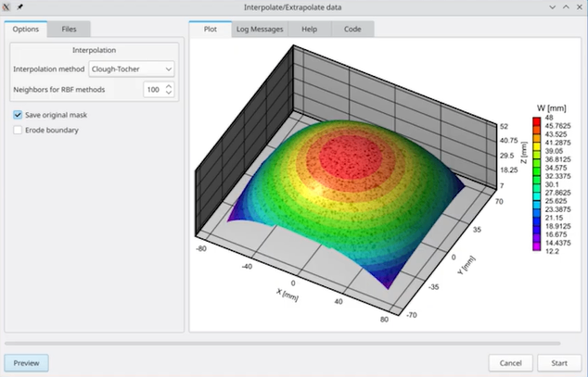Maximize the Interpolate/Extrapolate data window
The width and height of the screenshot is (588, 377).
tap(565, 6)
